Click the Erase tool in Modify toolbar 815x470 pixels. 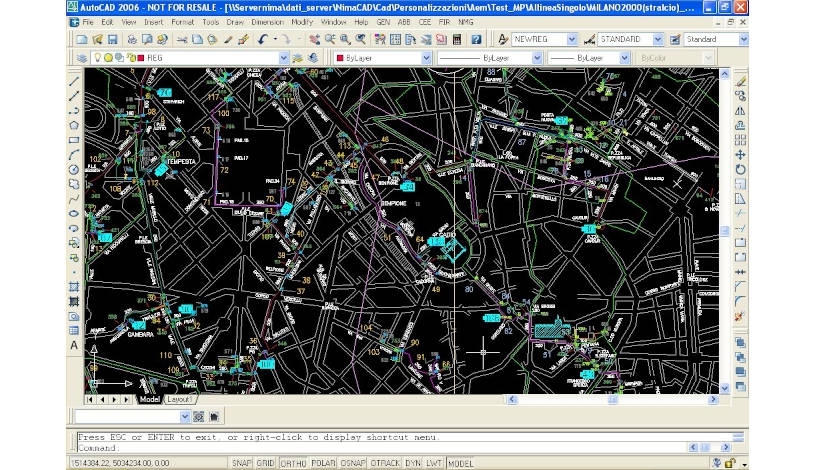(x=740, y=80)
